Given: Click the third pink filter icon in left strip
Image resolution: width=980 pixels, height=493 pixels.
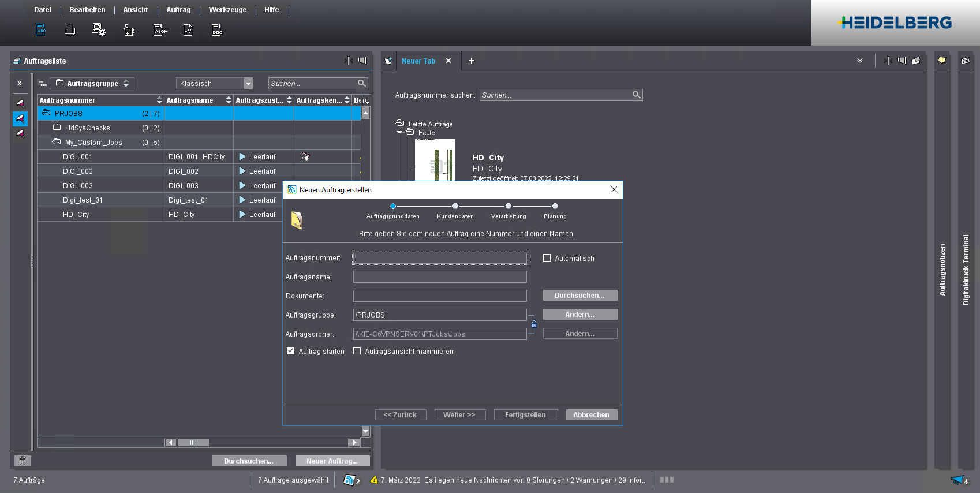Looking at the screenshot, I should click(x=20, y=133).
